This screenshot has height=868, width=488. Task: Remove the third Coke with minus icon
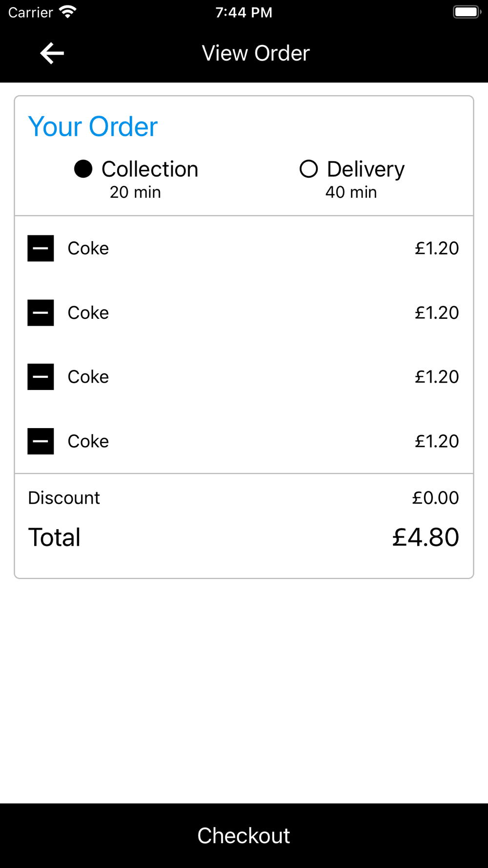pyautogui.click(x=41, y=377)
